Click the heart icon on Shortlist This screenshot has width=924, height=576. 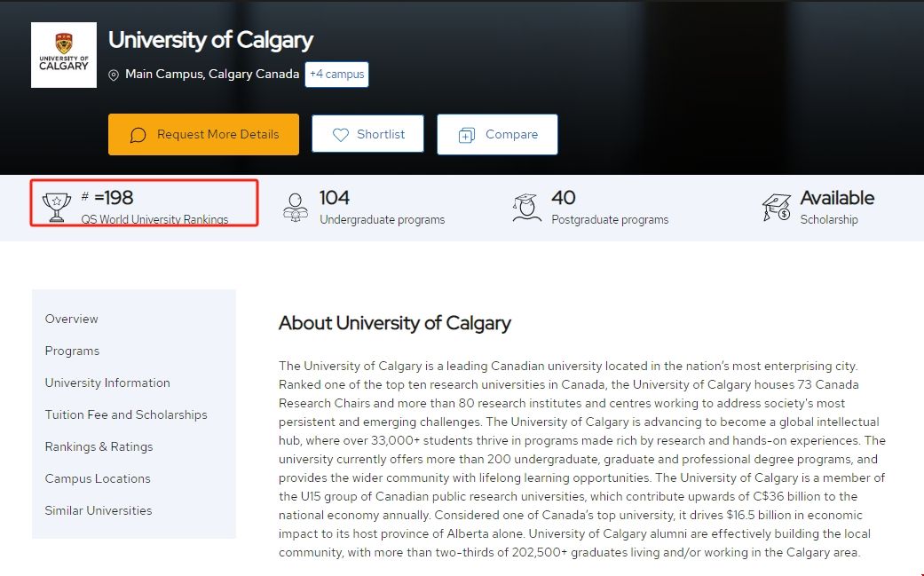341,135
